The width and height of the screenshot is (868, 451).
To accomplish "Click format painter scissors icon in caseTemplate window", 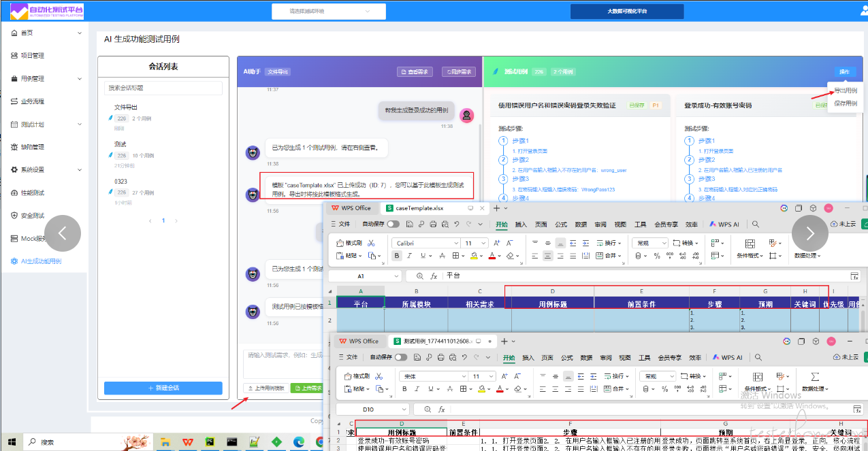I will [371, 243].
